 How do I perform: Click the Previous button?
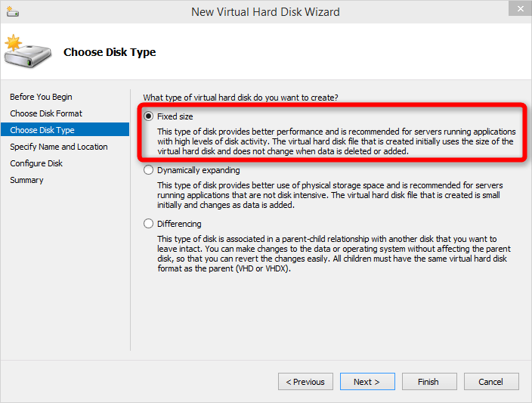coord(305,382)
